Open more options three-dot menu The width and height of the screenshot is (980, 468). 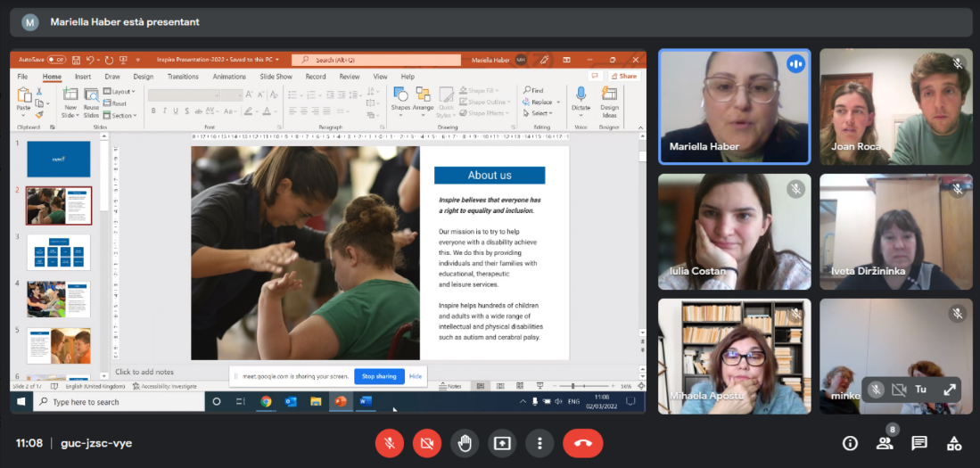tap(539, 443)
